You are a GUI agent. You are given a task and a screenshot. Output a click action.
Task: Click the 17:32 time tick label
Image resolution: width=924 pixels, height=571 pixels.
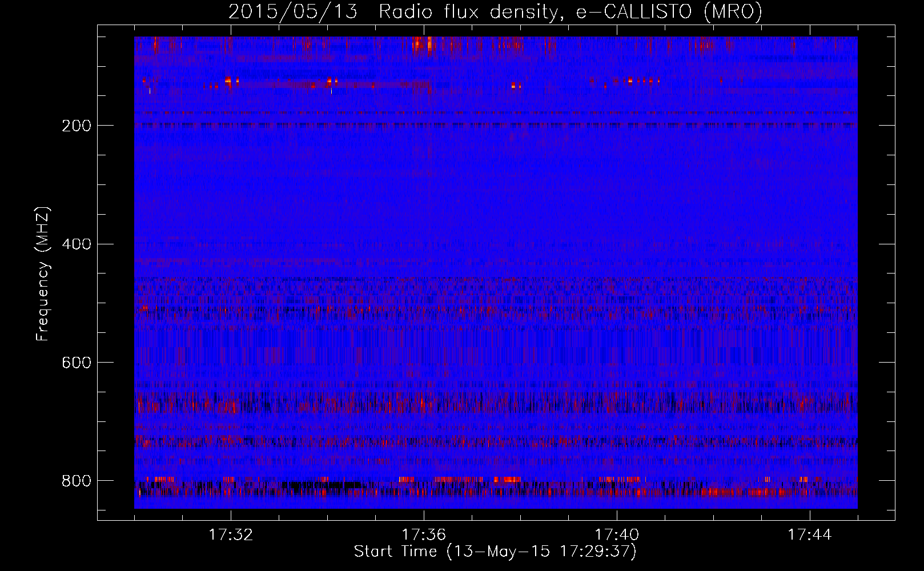tap(231, 535)
